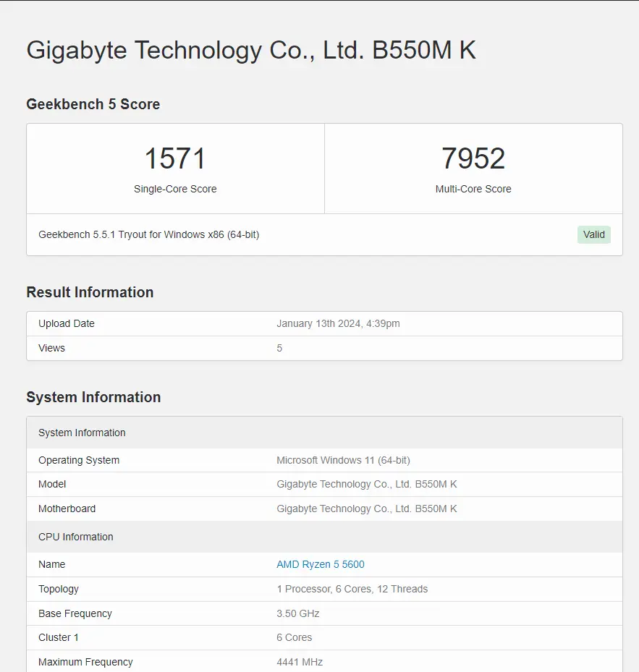Click the Geekbench 5.5.1 Tryout version text
The image size is (639, 672).
coord(149,235)
